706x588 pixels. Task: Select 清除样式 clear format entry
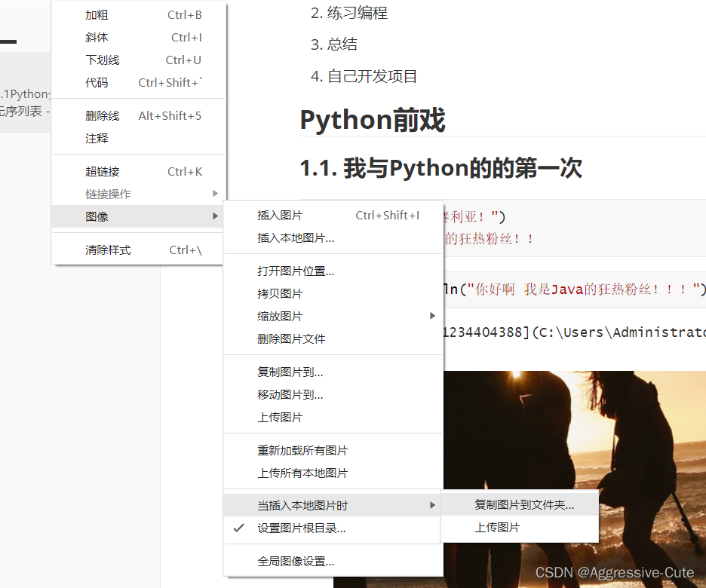click(x=138, y=250)
